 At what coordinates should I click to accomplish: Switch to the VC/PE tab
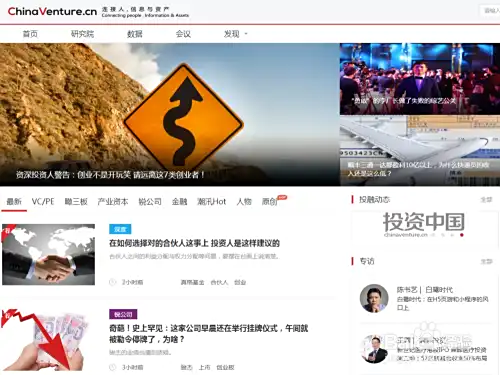pyautogui.click(x=43, y=202)
